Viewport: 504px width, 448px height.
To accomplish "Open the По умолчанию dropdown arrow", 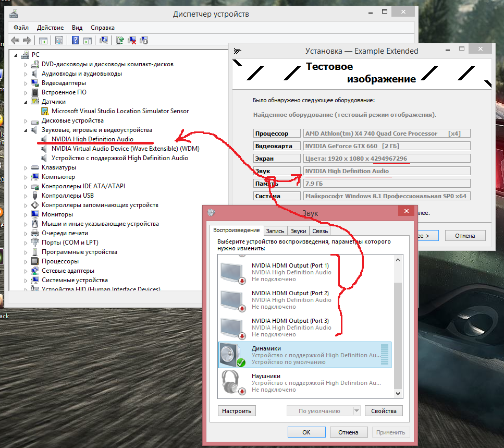I will pyautogui.click(x=356, y=410).
